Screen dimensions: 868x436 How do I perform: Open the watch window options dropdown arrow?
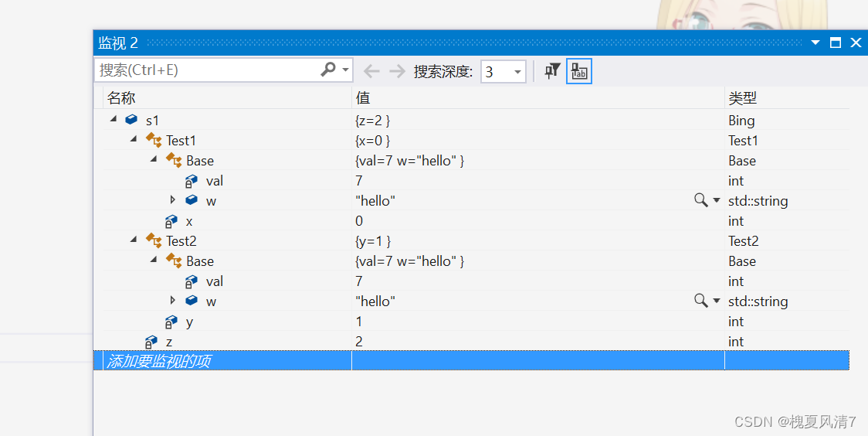point(815,43)
